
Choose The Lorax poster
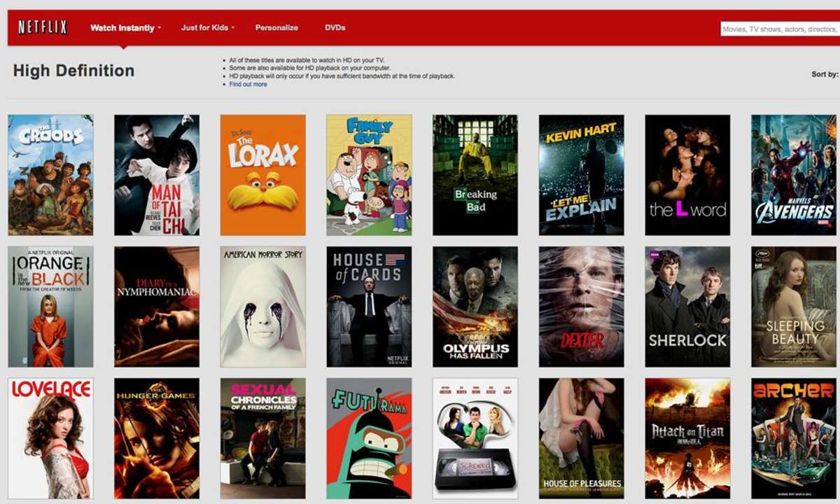[262, 175]
